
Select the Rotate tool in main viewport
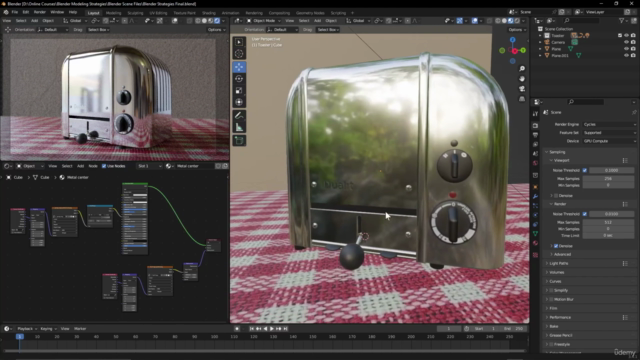click(239, 79)
